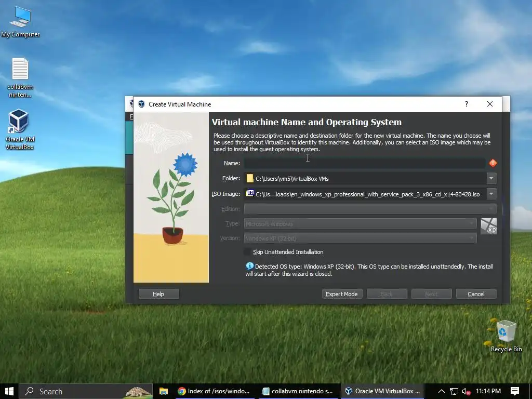Click the disabled Next button

click(431, 294)
